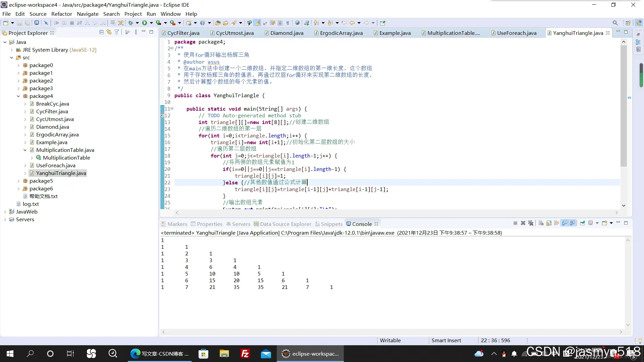Toggle Word Wrap icon in toolbar
The width and height of the screenshot is (644, 362).
pos(272,23)
